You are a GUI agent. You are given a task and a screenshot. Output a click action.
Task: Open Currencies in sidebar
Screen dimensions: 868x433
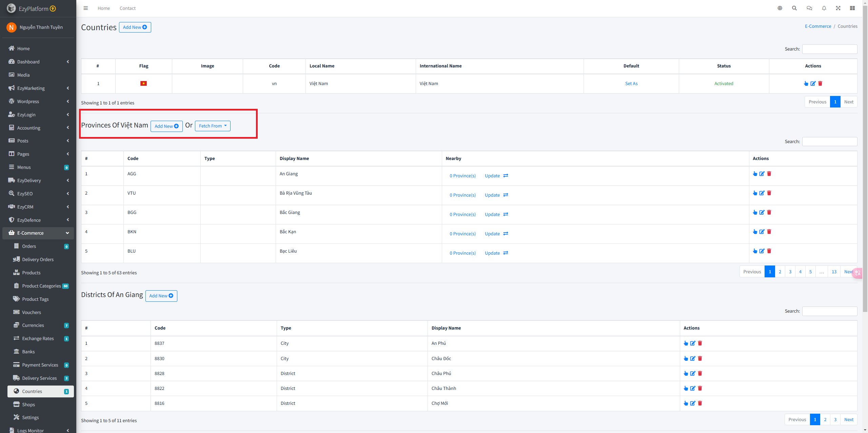pyautogui.click(x=41, y=325)
